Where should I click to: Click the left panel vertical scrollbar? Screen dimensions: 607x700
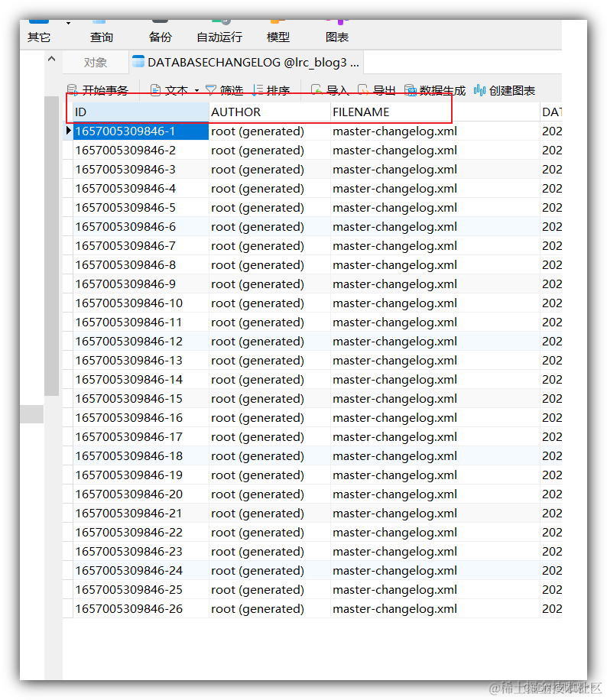[52, 245]
